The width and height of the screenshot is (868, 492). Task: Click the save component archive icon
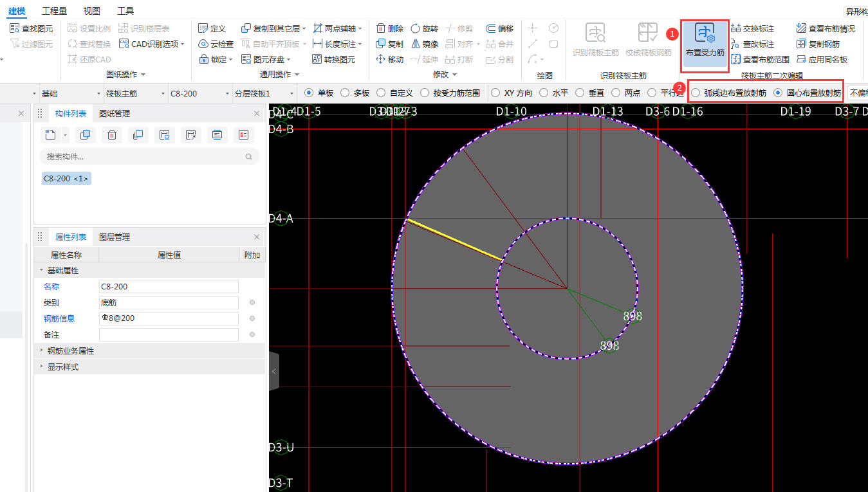[x=164, y=134]
